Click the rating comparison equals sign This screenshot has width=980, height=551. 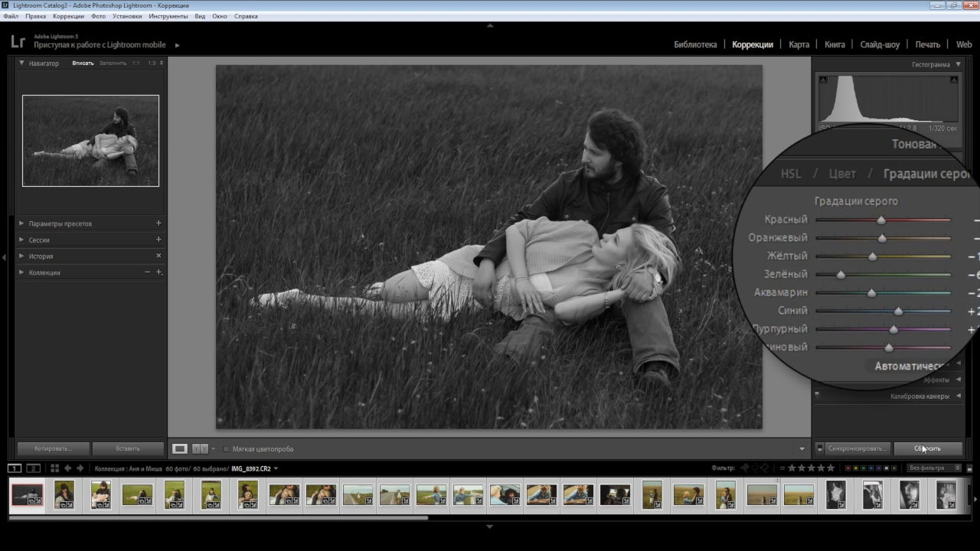pos(781,468)
